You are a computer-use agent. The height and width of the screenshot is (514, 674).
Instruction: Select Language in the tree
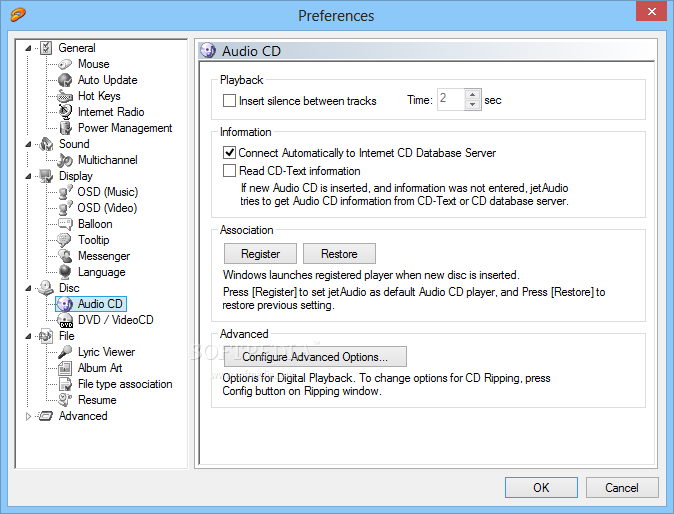coord(101,272)
